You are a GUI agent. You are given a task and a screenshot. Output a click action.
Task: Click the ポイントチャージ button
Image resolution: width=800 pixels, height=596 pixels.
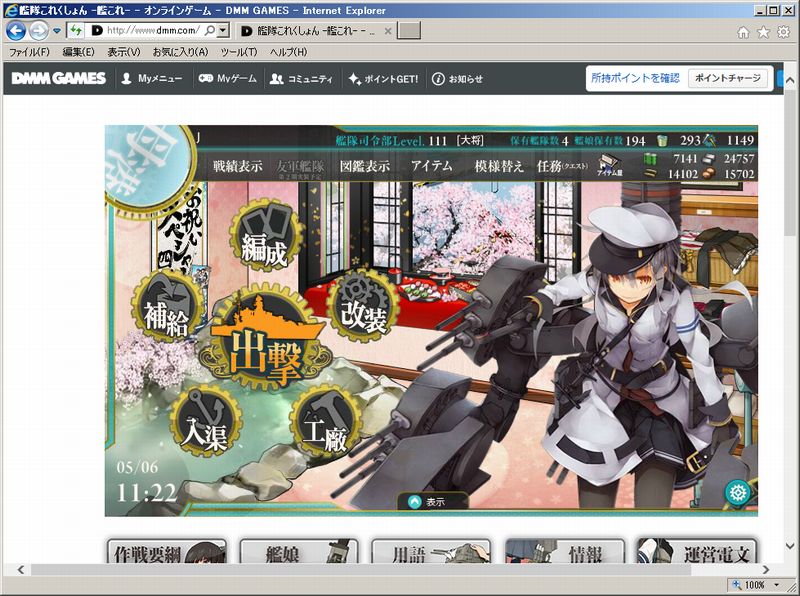(x=728, y=78)
